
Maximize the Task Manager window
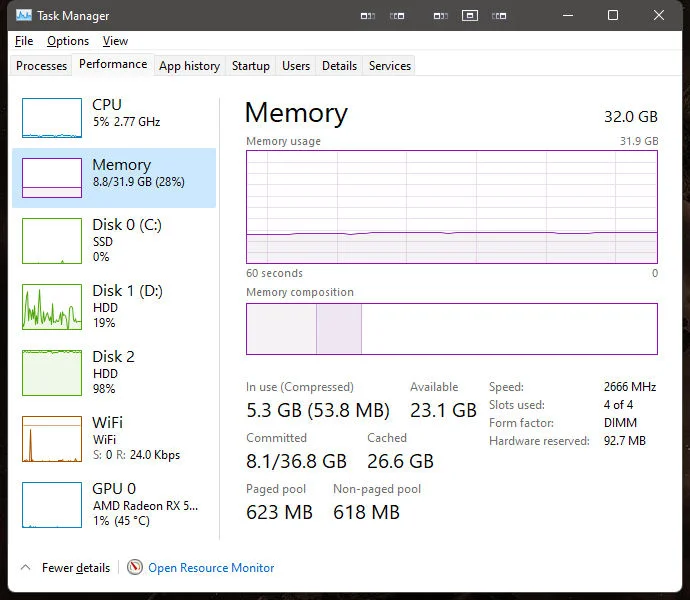pyautogui.click(x=613, y=15)
